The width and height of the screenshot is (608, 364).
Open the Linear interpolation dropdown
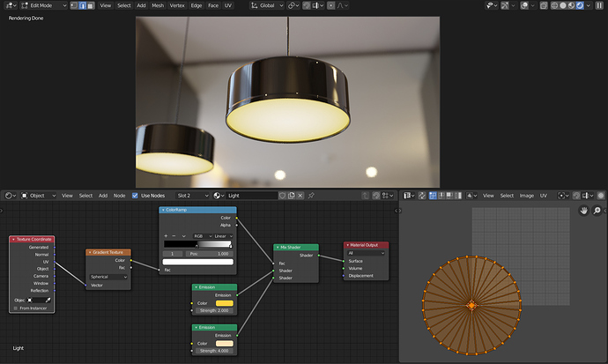223,235
